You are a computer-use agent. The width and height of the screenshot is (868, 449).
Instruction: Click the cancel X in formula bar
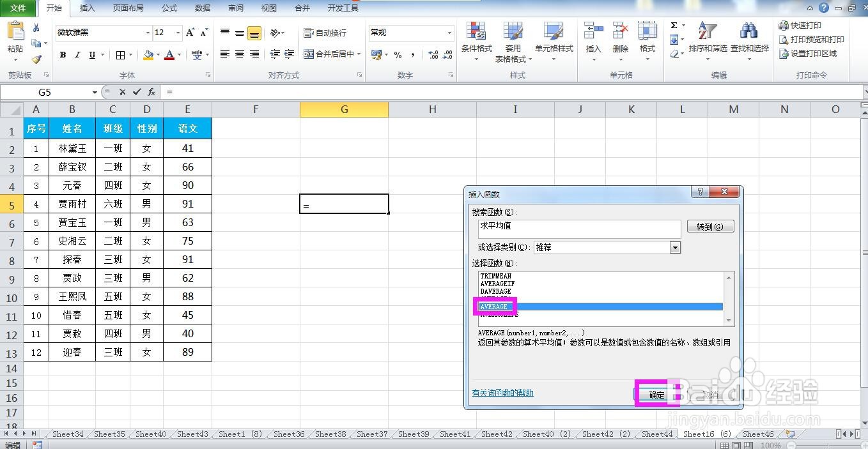[122, 92]
